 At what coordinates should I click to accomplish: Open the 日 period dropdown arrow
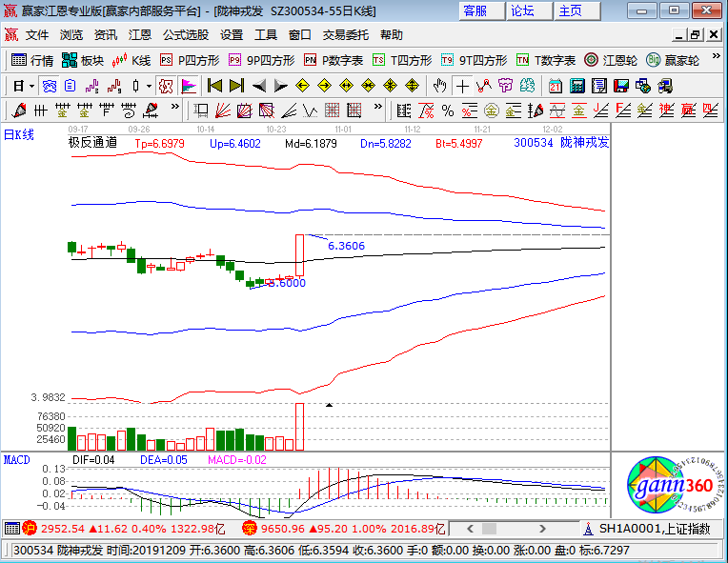[31, 87]
